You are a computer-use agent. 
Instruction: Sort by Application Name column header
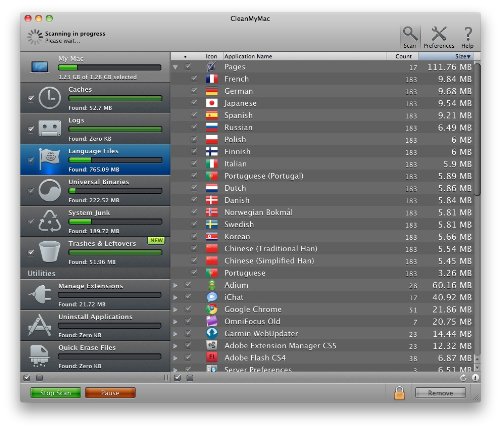pyautogui.click(x=304, y=56)
